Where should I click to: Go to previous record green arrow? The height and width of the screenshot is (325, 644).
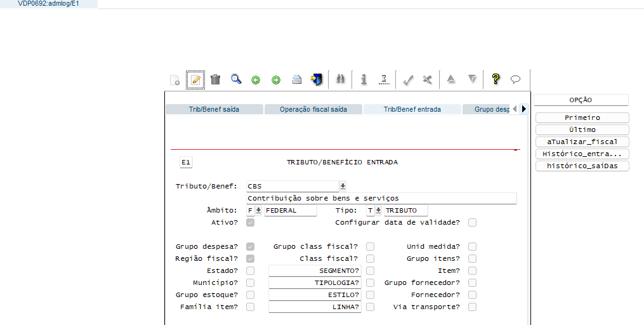256,80
